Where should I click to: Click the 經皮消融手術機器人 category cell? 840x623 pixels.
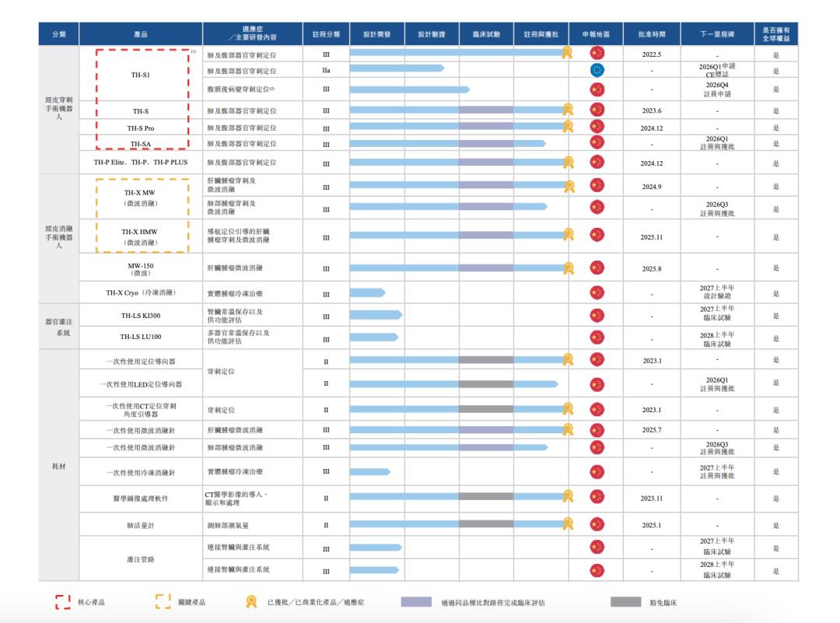59,238
